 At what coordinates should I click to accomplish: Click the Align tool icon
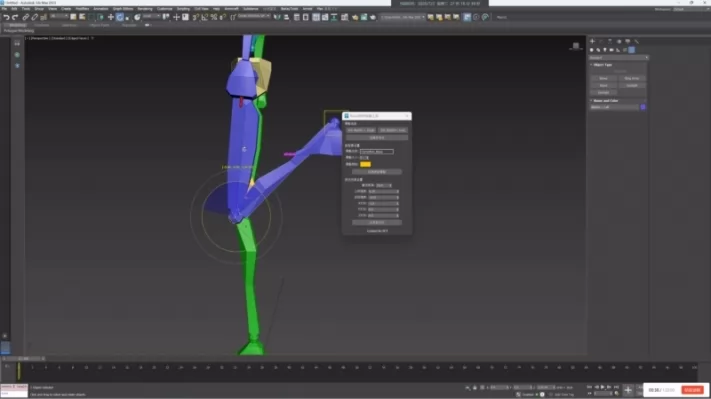(286, 17)
